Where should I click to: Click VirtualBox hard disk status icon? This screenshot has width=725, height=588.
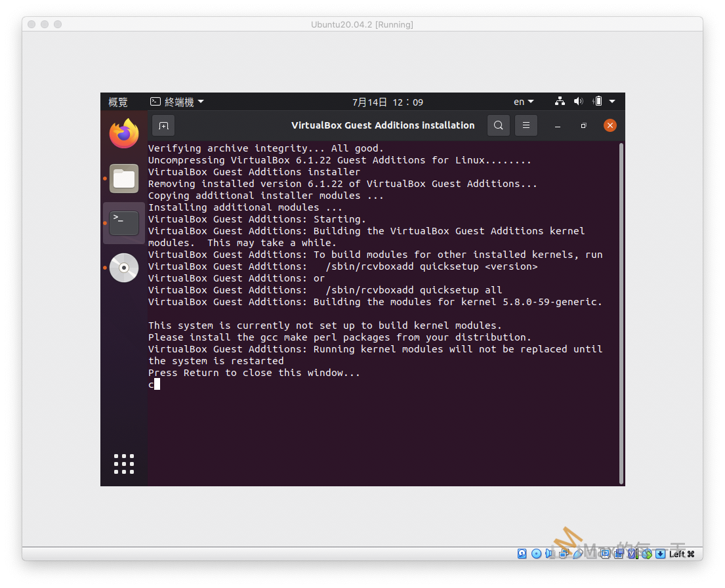[522, 554]
